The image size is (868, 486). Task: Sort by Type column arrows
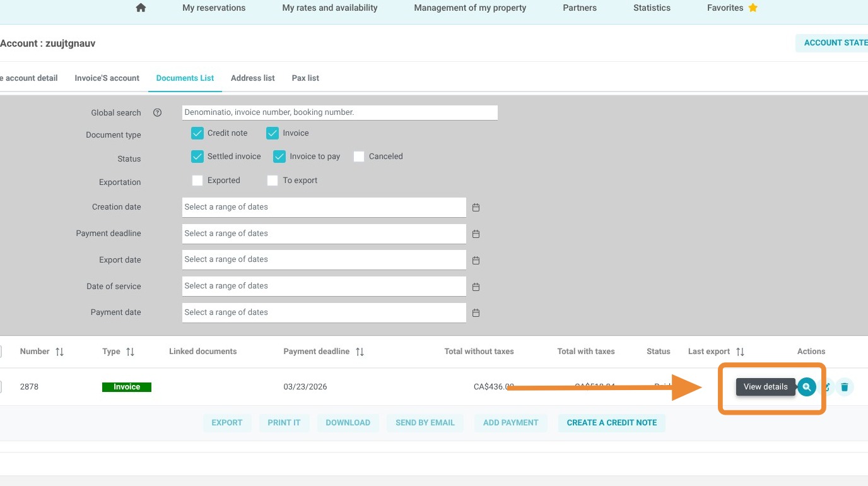(x=130, y=352)
